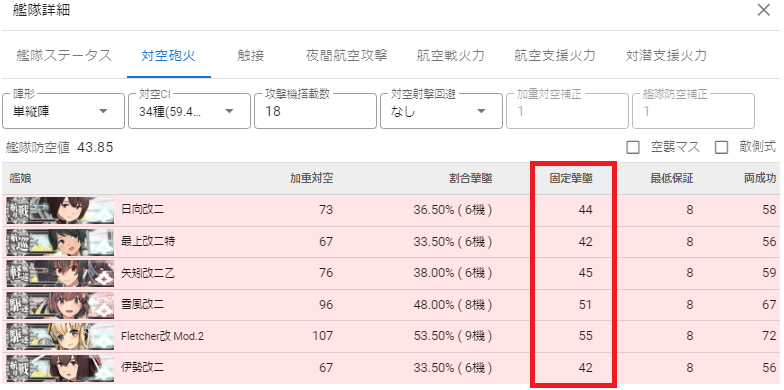Screen dimensions: 784x390
Task: Close the 艦隊詳細 dialog
Action: [x=764, y=10]
